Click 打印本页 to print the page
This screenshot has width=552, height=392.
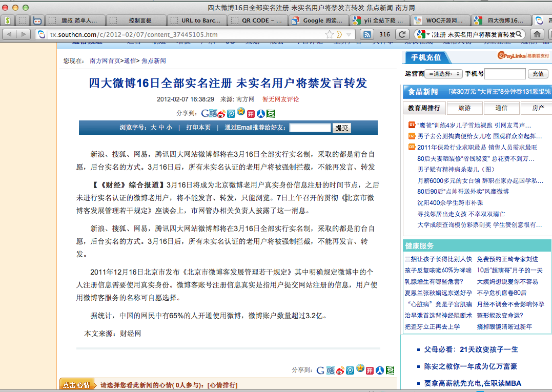(198, 128)
